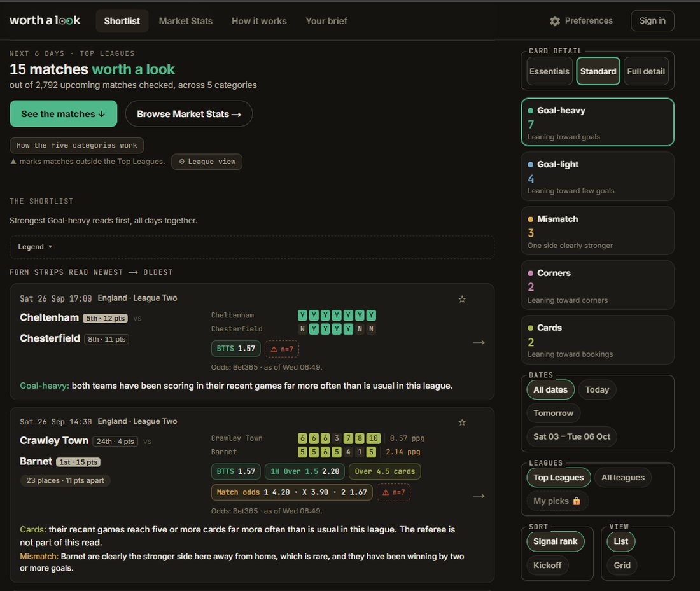This screenshot has height=591, width=700.
Task: Select My picks filter
Action: click(x=557, y=501)
